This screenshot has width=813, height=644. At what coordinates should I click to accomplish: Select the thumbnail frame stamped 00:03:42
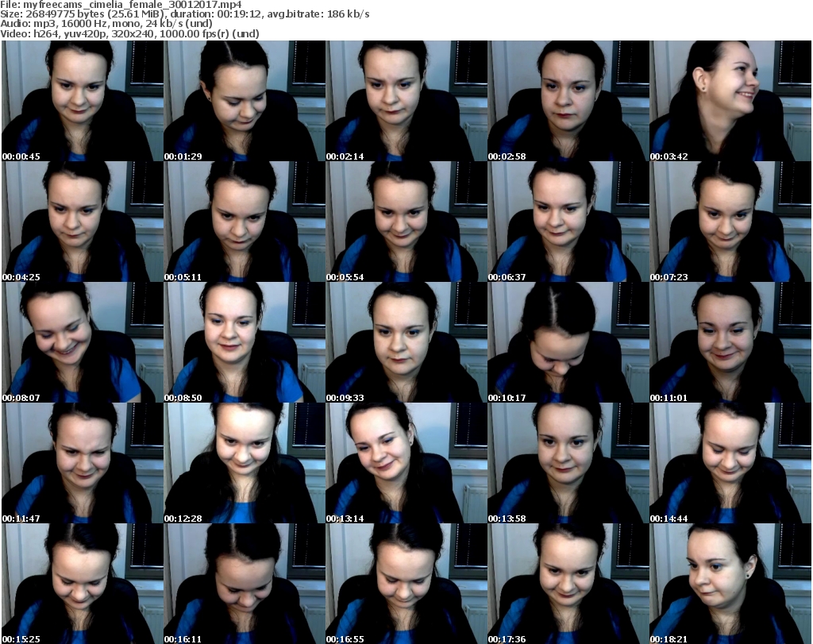click(x=730, y=101)
